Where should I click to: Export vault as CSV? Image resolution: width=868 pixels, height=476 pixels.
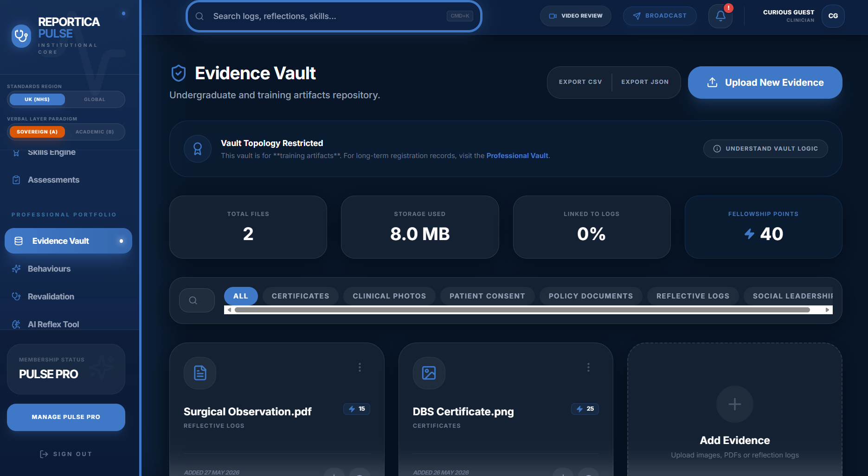pyautogui.click(x=580, y=82)
